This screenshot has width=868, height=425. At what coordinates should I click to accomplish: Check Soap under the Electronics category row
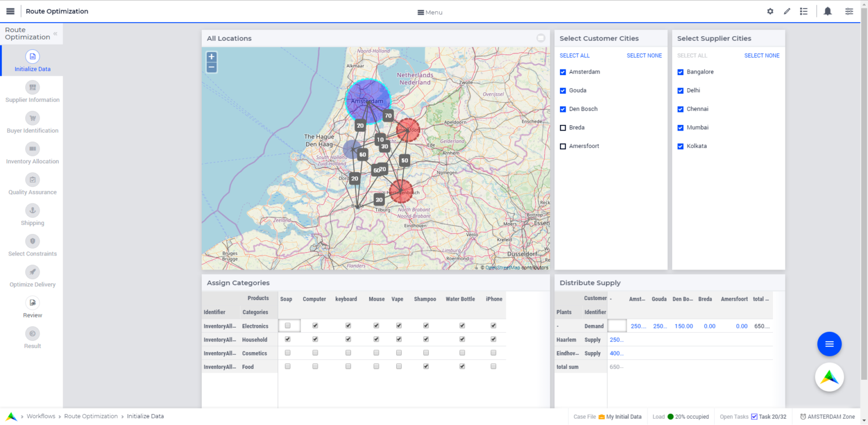click(x=288, y=326)
